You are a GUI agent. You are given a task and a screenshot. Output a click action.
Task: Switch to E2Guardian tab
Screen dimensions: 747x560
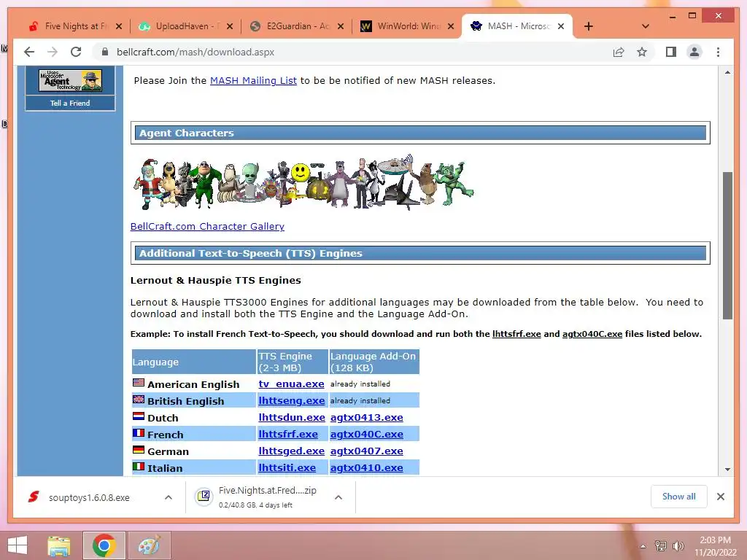(x=290, y=26)
